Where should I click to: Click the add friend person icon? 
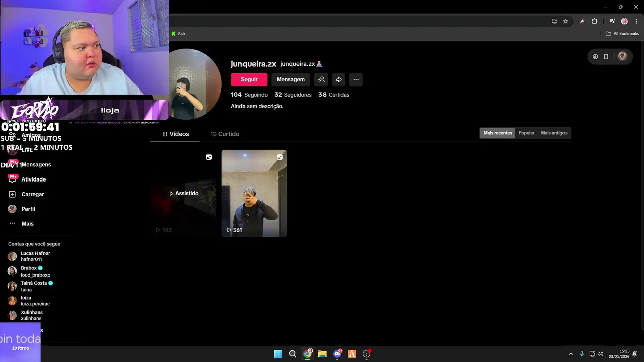click(x=321, y=79)
